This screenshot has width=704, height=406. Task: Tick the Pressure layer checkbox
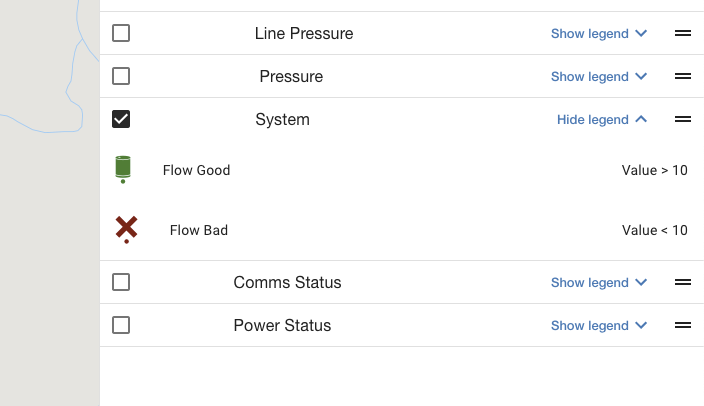pos(121,76)
